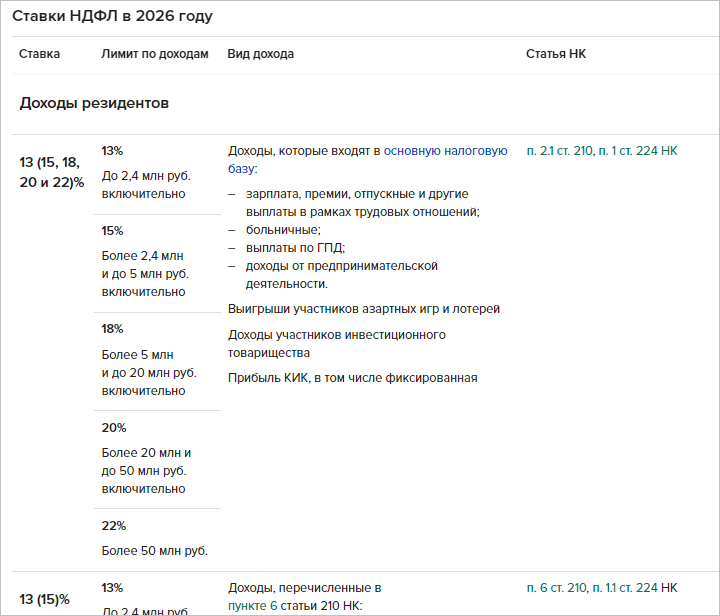Click the "15%" rate label
This screenshot has height=616, width=720.
coord(112,230)
